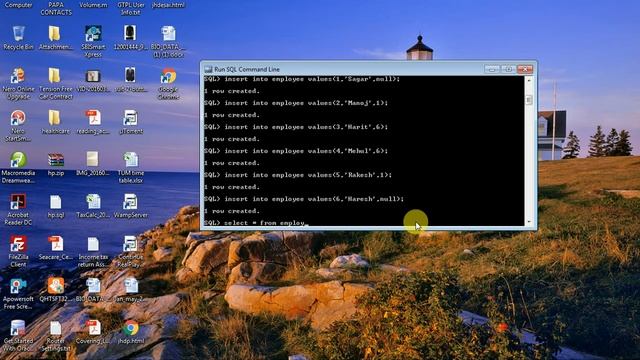Image resolution: width=640 pixels, height=360 pixels.
Task: Click the insert line containing 'Haresh'
Action: [x=304, y=199]
